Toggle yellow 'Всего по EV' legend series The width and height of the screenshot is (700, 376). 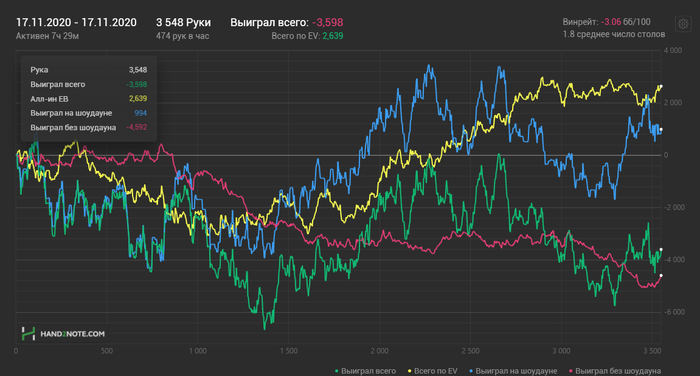coord(433,371)
